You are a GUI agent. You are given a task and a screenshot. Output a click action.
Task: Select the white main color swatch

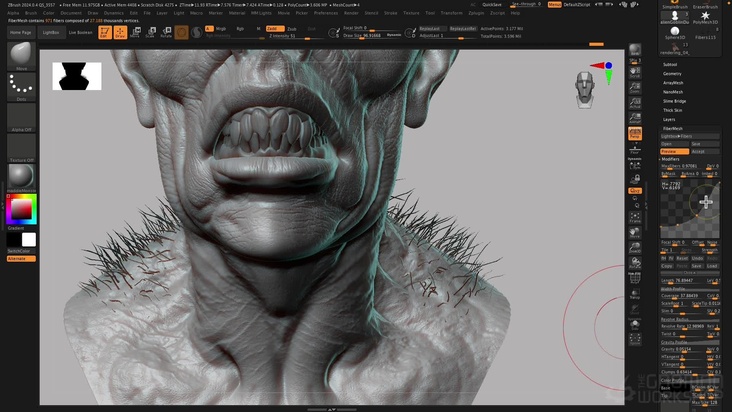28,239
